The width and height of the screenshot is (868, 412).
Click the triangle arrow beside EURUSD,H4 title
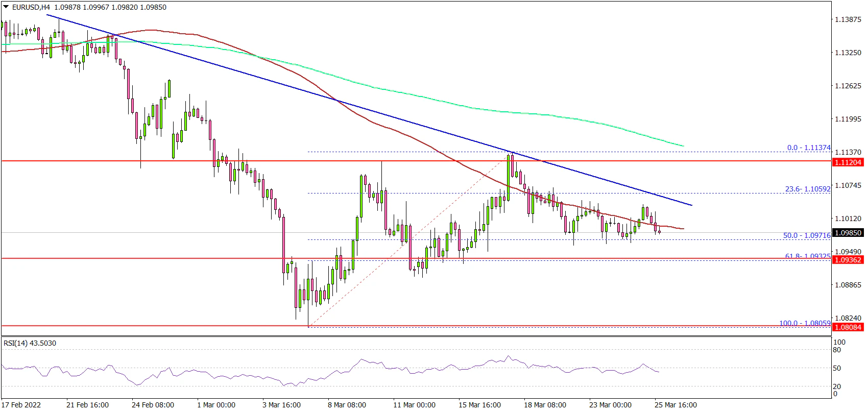point(6,7)
